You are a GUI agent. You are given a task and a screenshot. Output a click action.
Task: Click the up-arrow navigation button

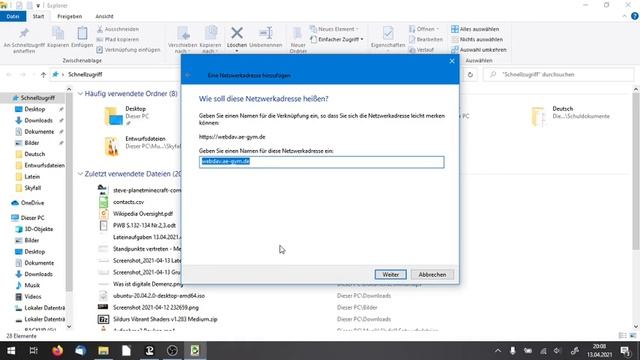[x=43, y=75]
